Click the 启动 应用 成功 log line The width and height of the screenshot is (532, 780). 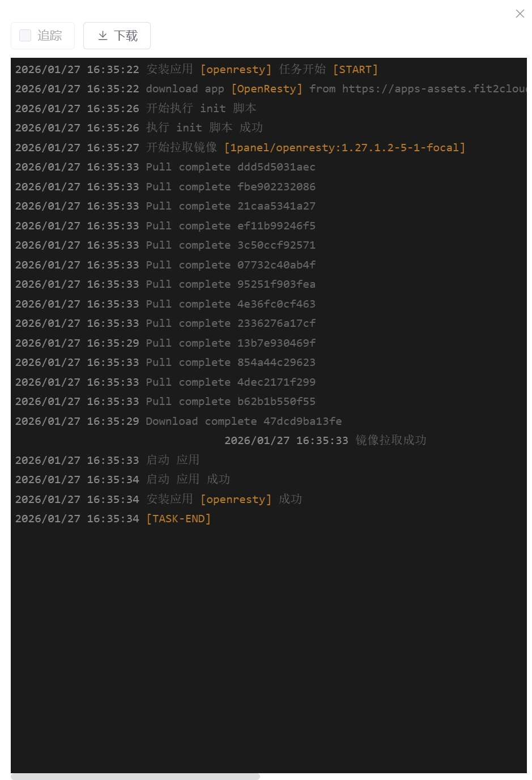click(x=188, y=480)
